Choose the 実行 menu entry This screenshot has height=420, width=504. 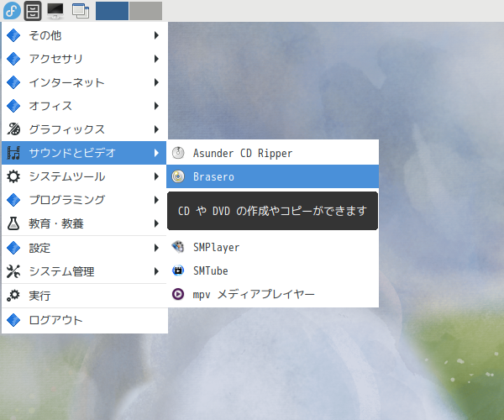point(84,296)
